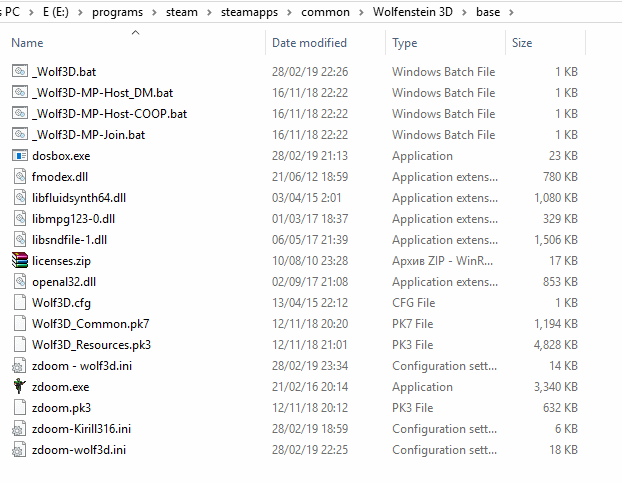Click the _Wolf3D.bat batch file icon

pos(20,72)
